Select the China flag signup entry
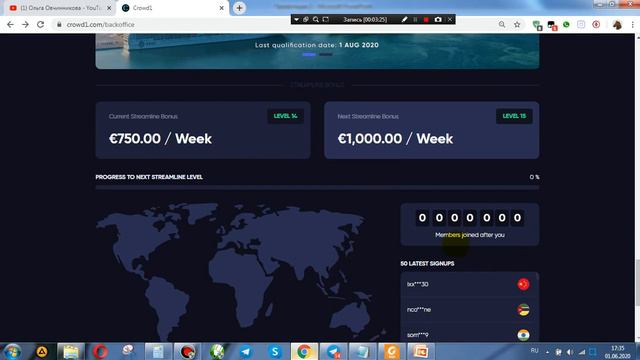 click(469, 284)
